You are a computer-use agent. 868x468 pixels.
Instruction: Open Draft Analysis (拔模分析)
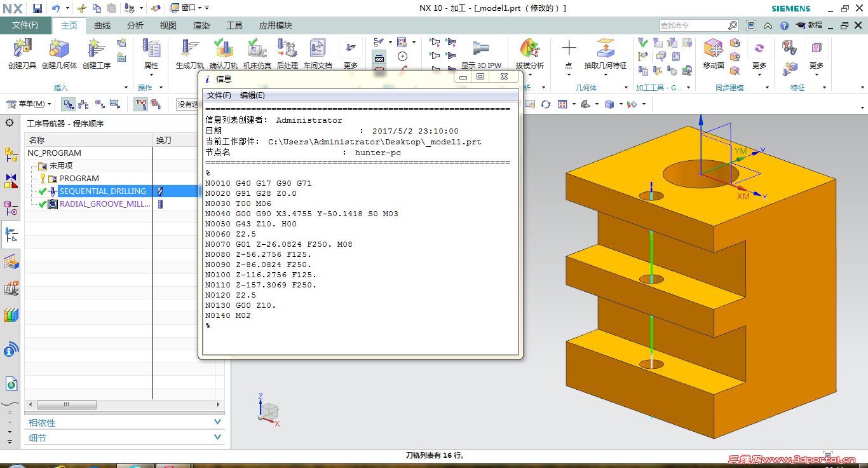(529, 53)
